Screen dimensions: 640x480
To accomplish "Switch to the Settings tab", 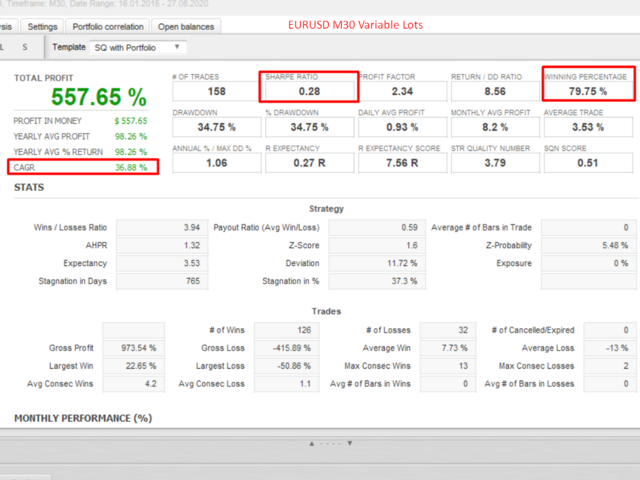I will click(x=42, y=26).
